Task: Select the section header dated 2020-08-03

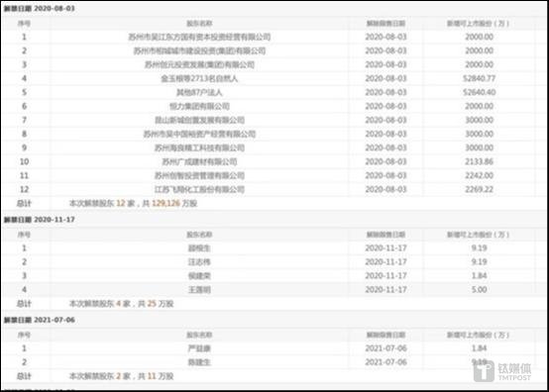Action: pos(40,8)
